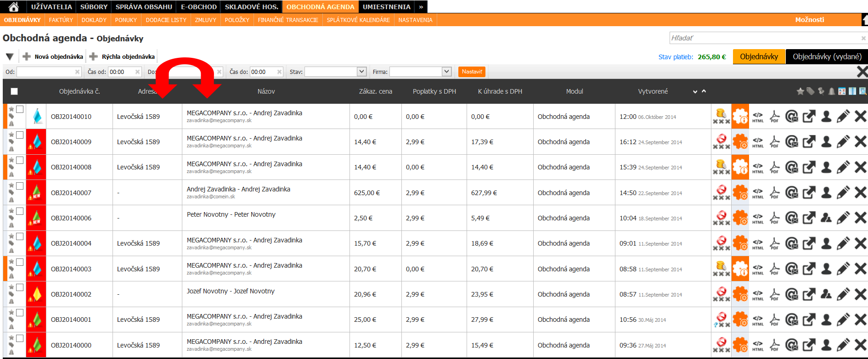Click the Nová objednávka button
868x359 pixels.
53,57
